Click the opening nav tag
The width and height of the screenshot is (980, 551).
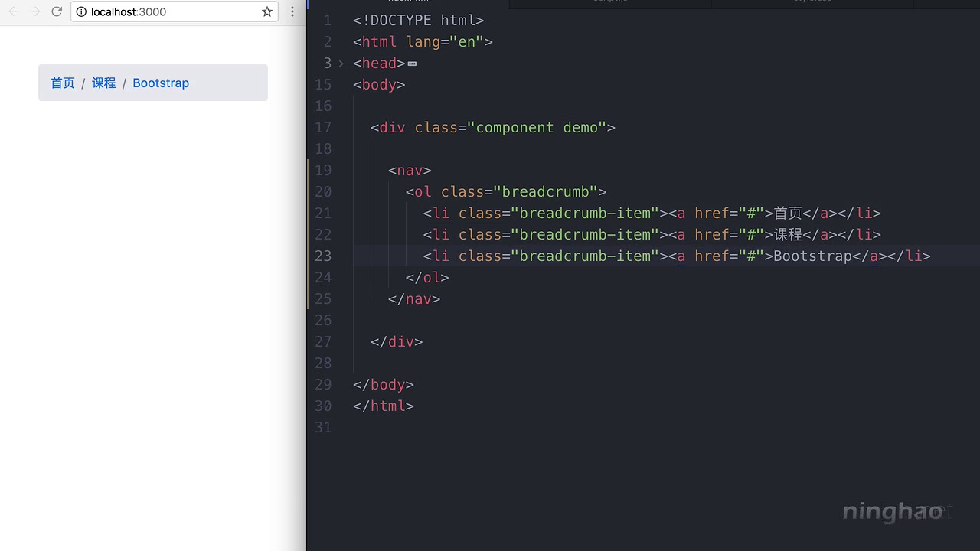click(410, 170)
